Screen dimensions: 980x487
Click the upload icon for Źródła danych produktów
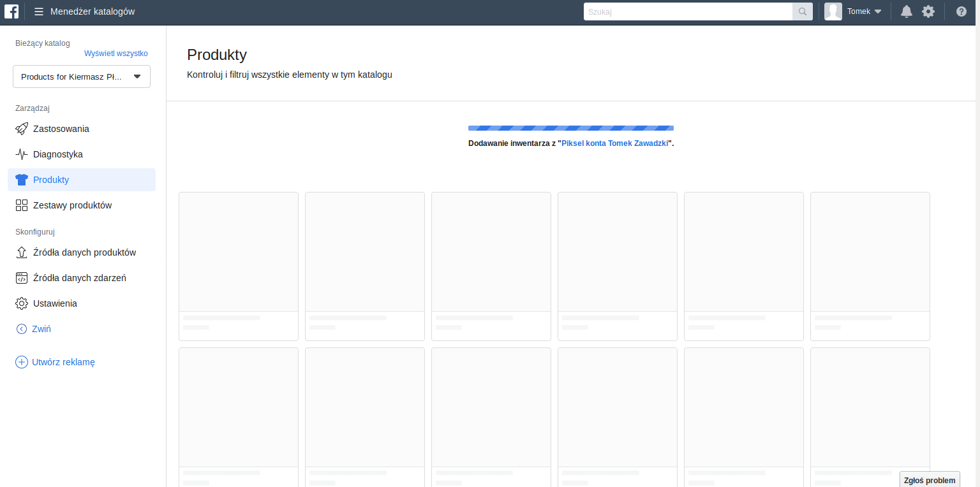tap(22, 252)
